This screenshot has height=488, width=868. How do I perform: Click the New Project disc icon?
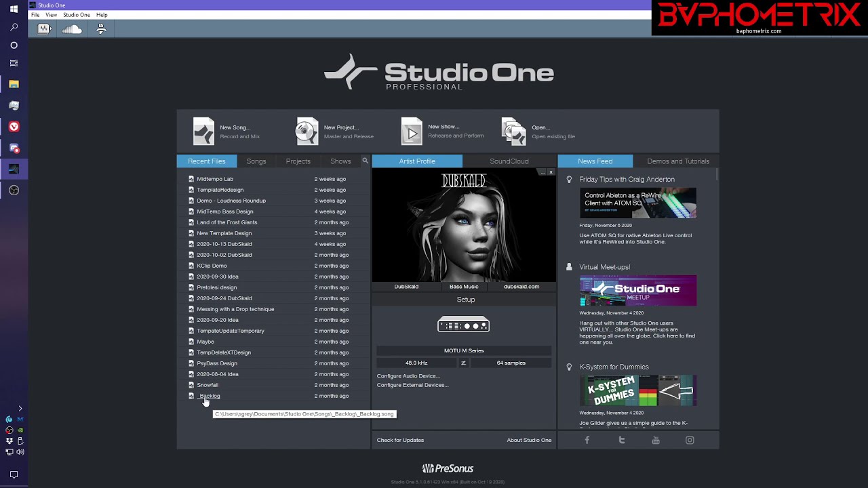[x=307, y=131]
